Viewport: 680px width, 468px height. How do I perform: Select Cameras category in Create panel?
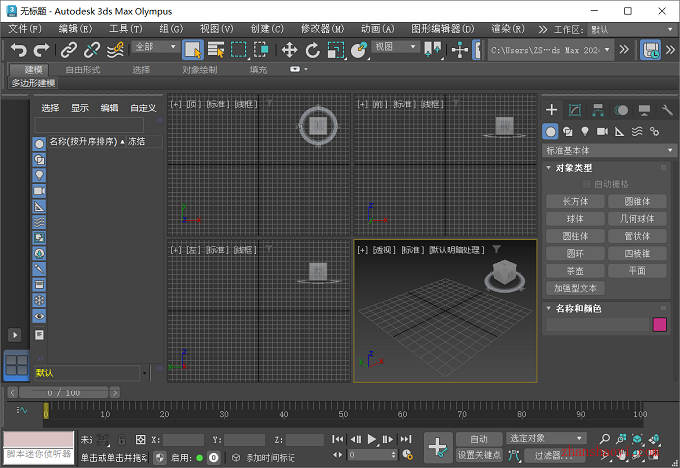click(602, 131)
